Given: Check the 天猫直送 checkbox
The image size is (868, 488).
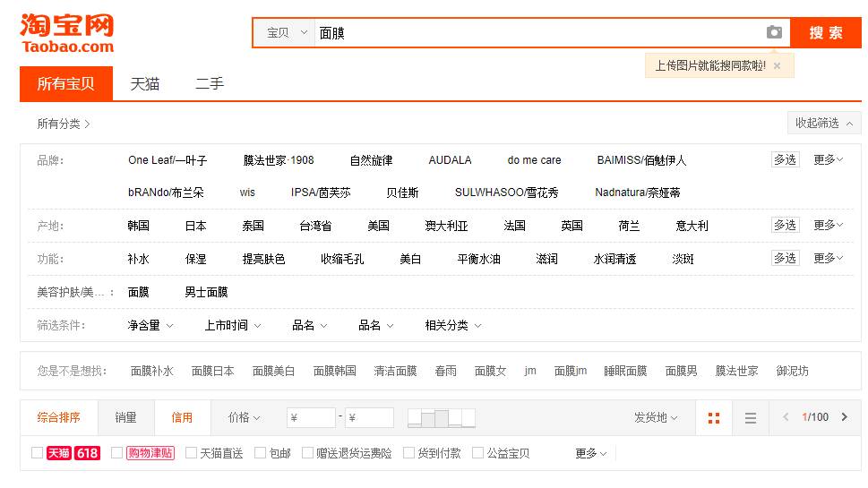Looking at the screenshot, I should tap(191, 452).
